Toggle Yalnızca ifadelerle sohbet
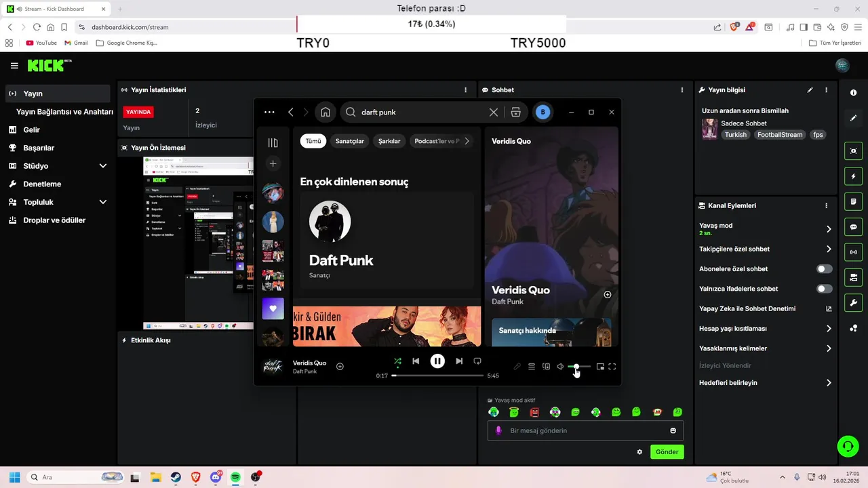This screenshot has height=488, width=868. pyautogui.click(x=824, y=289)
